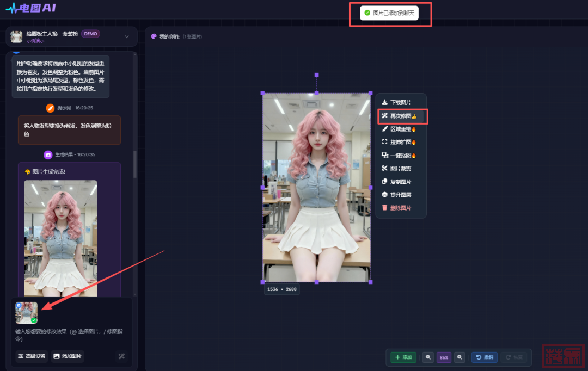Expand the 绘画板主人换一套装扮 demo dropdown

pos(126,36)
